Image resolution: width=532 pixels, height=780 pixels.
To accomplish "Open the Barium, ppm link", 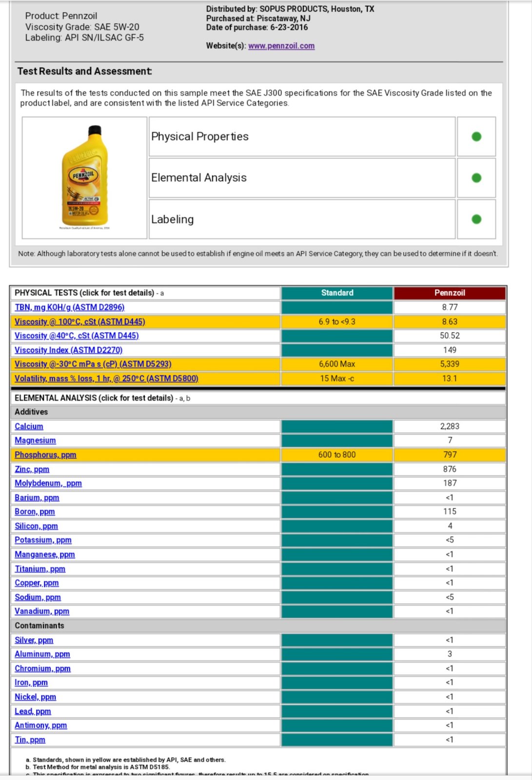I will 37,498.
